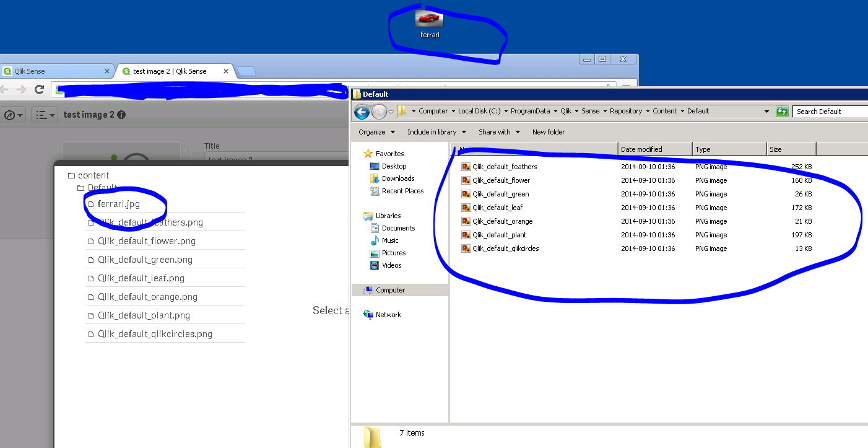The height and width of the screenshot is (448, 868).
Task: Open the Organize menu
Action: tap(376, 132)
